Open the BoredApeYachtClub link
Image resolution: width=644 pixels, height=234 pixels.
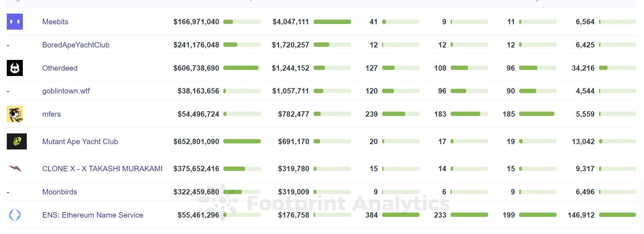point(76,45)
